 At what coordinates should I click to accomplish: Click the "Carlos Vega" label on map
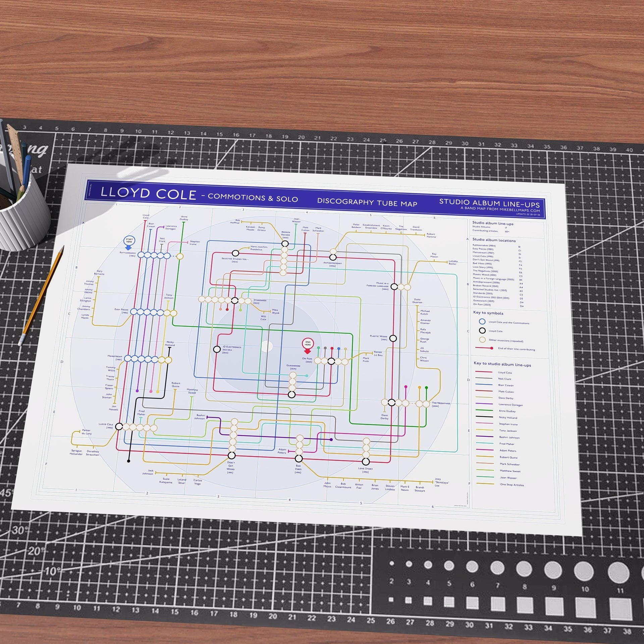pyautogui.click(x=198, y=482)
